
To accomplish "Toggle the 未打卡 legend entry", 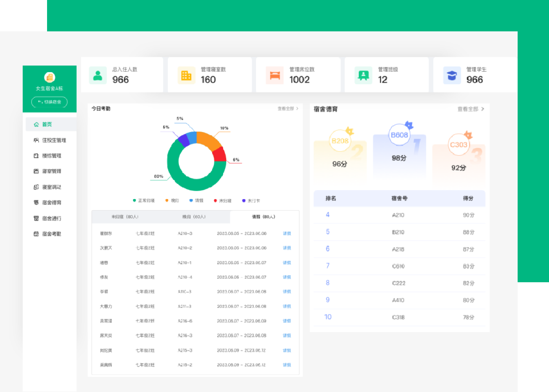I will pos(251,201).
